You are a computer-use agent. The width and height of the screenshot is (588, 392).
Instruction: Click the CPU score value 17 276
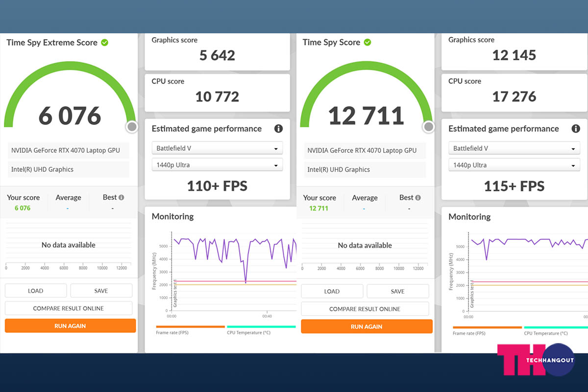(514, 97)
